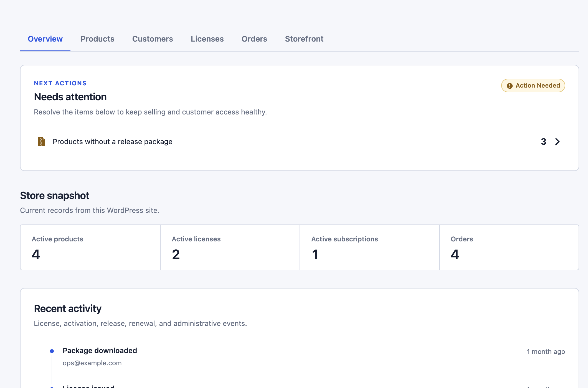The height and width of the screenshot is (388, 588).
Task: Select the Active licenses card
Action: click(x=230, y=247)
